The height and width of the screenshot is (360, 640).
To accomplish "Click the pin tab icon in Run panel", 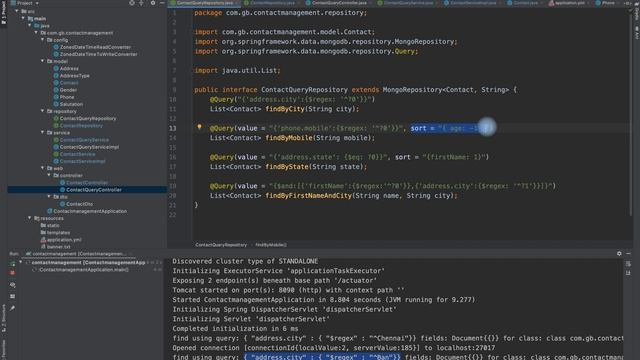I will pos(13,308).
